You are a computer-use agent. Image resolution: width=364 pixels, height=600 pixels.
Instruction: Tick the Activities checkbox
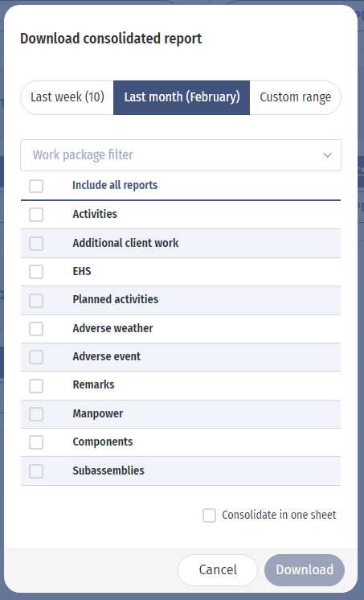point(36,215)
